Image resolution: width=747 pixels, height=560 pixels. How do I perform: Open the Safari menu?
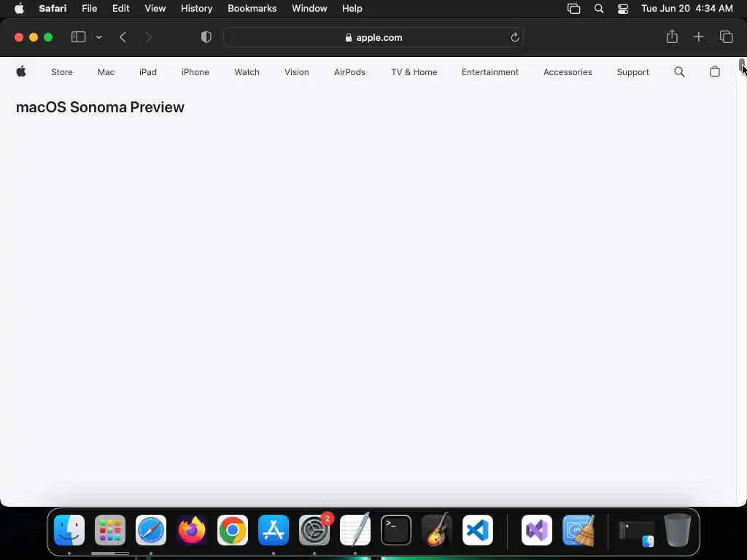pos(53,9)
